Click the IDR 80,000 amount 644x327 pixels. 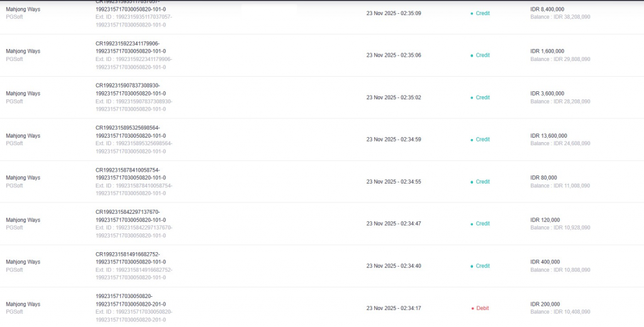point(543,178)
